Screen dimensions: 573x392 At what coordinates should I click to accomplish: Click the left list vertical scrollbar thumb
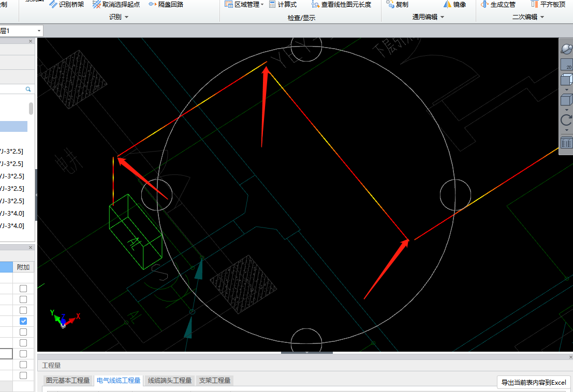31,109
